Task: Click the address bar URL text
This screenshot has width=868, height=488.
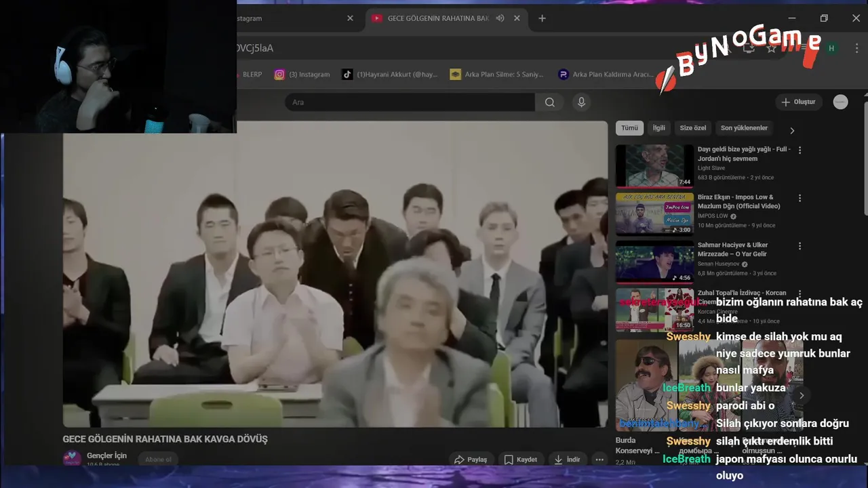Action: pyautogui.click(x=254, y=48)
